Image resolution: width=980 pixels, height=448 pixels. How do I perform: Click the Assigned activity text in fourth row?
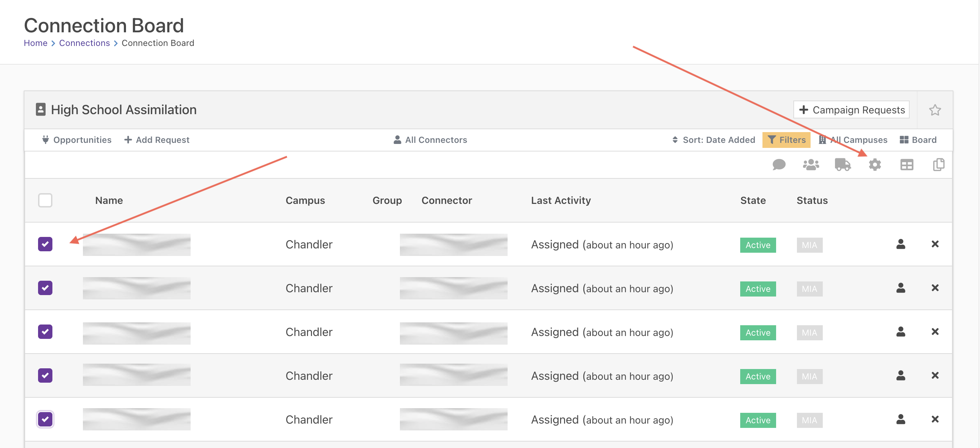[x=602, y=376]
